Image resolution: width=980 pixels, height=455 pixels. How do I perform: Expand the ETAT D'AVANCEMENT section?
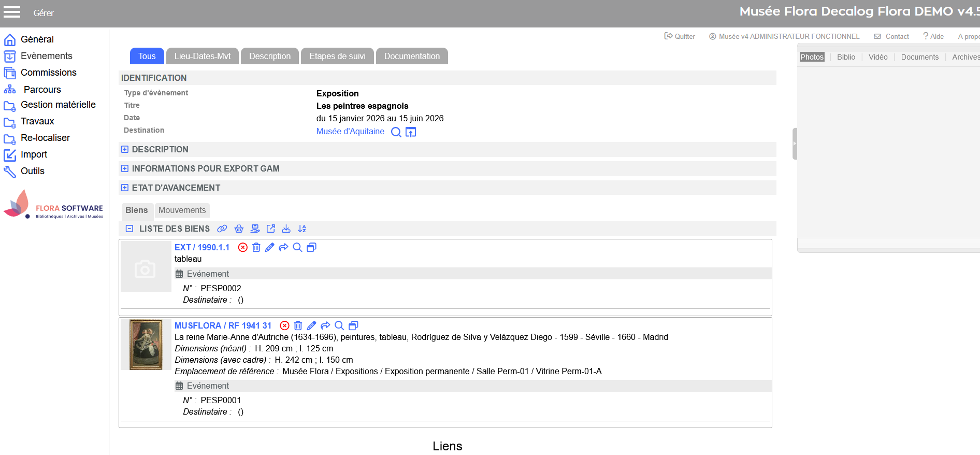pyautogui.click(x=125, y=188)
